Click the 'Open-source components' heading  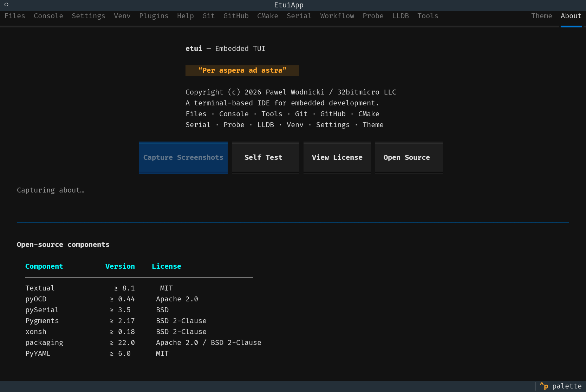tap(63, 245)
